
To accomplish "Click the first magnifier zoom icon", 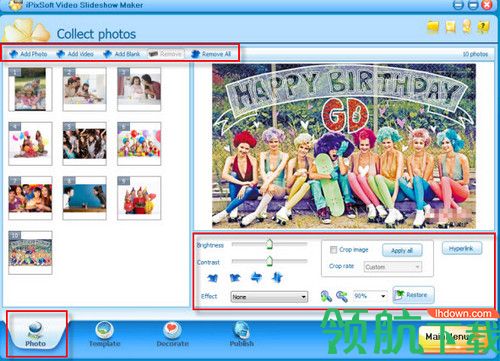I will click(326, 296).
